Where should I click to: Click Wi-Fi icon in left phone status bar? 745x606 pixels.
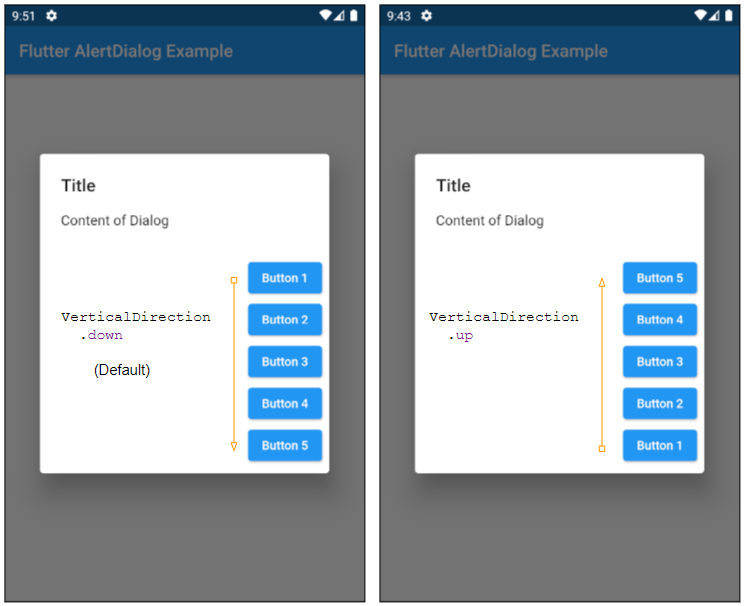click(x=325, y=15)
